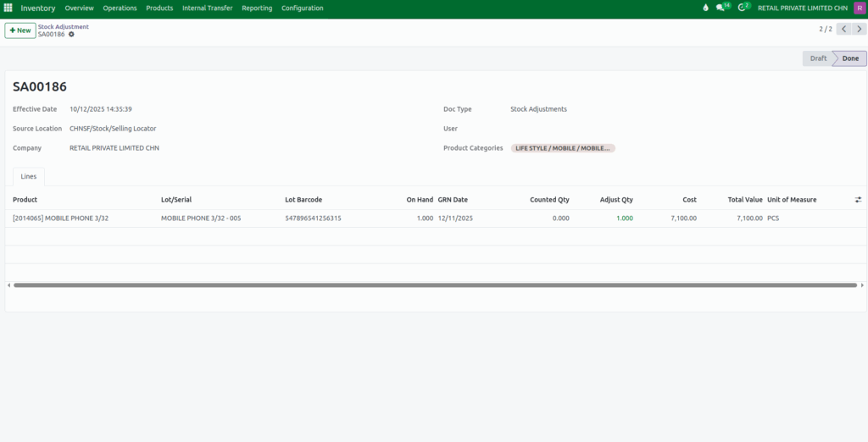Click the PCS unit of measure cell
The width and height of the screenshot is (868, 442).
[x=773, y=218]
